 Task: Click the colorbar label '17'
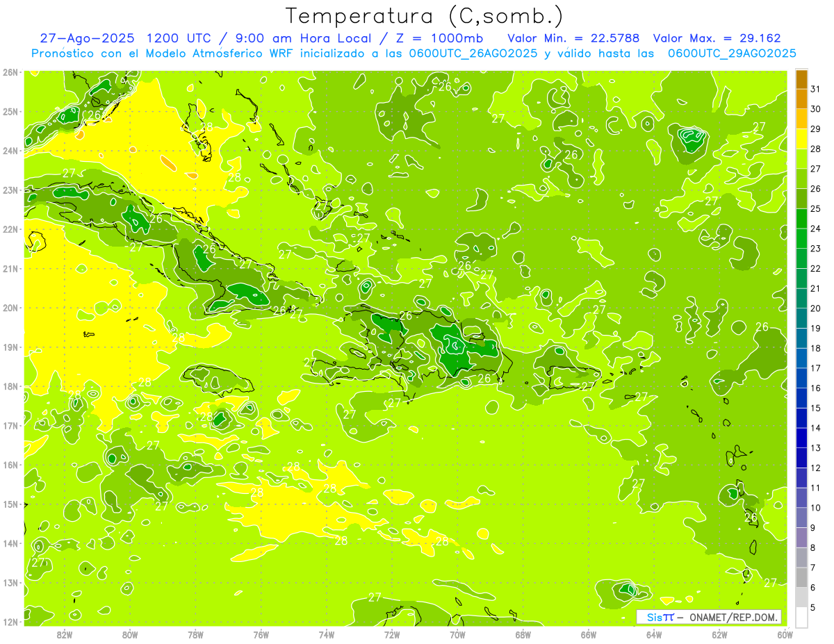816,368
